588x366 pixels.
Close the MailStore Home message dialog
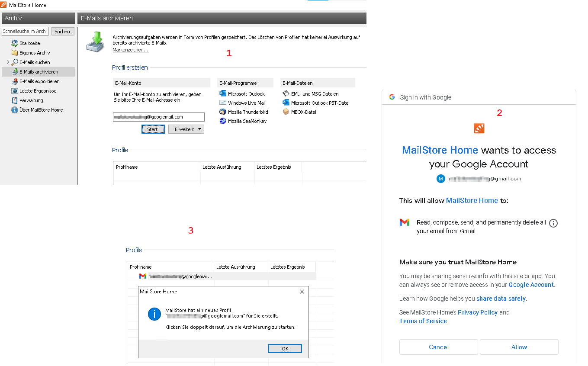point(302,292)
